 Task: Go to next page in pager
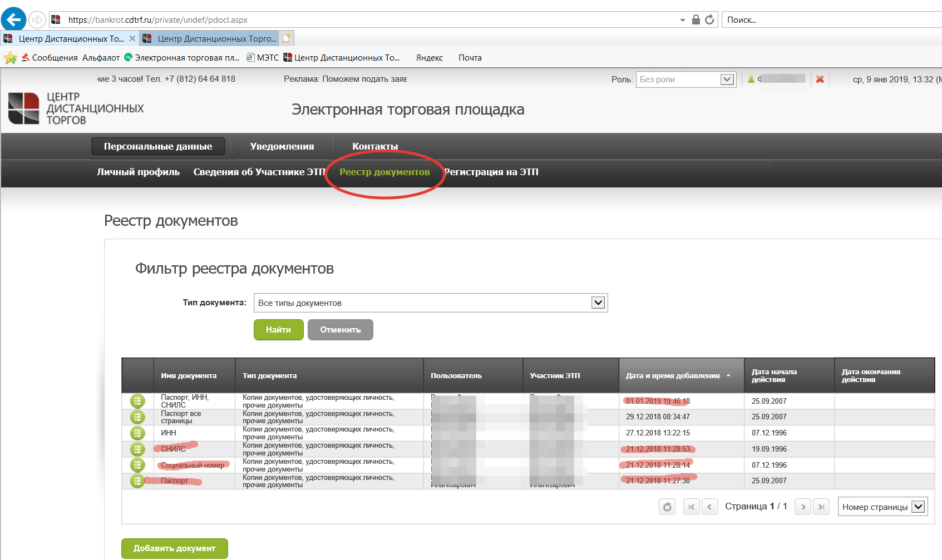[x=803, y=507]
